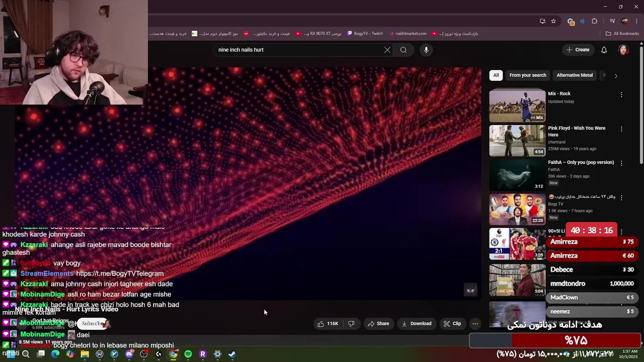Open Chrome media control icon
Screen dimensions: 644x362
(612, 21)
